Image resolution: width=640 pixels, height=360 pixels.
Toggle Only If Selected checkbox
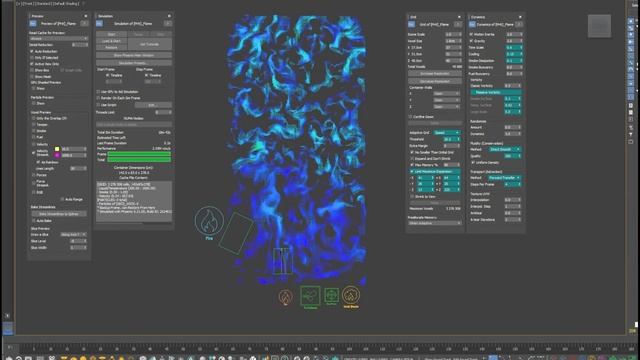click(x=32, y=58)
